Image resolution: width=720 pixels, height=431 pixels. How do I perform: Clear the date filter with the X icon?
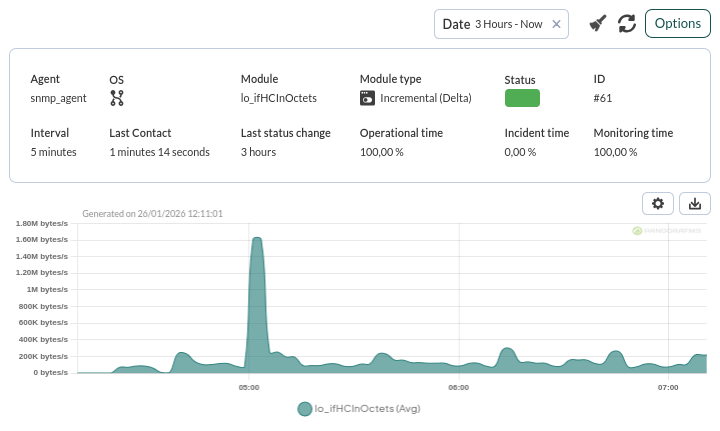[x=556, y=24]
